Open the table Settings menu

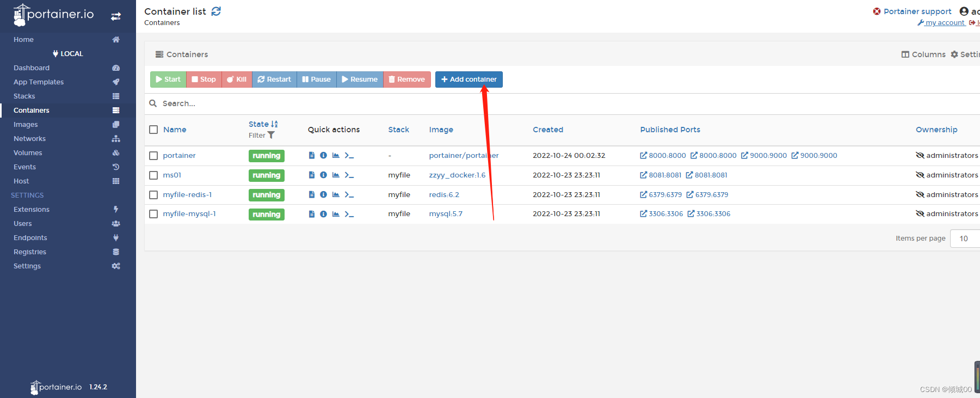(x=965, y=54)
